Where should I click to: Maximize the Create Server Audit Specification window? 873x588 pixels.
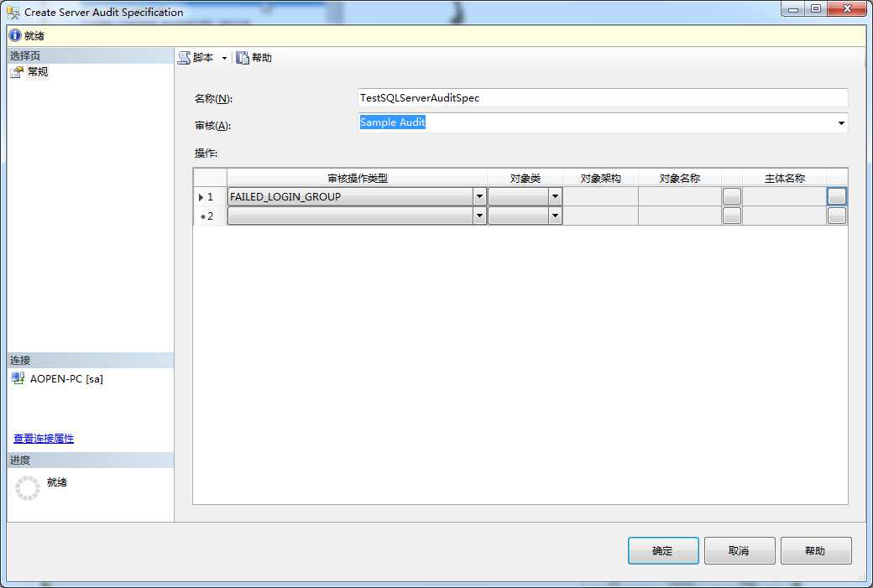click(816, 9)
